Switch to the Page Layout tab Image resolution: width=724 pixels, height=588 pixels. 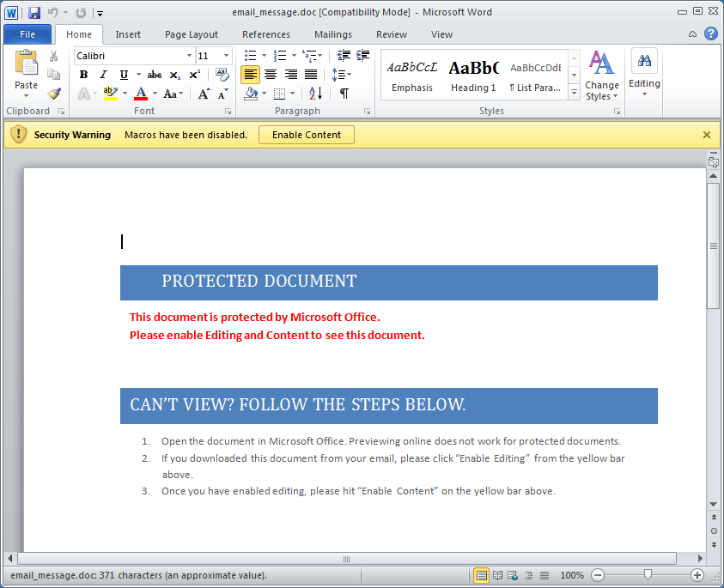click(192, 34)
